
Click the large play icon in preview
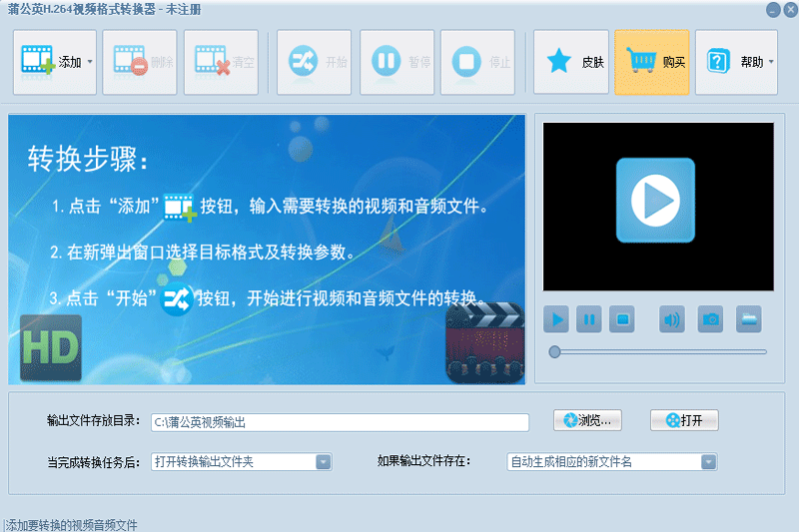(655, 200)
